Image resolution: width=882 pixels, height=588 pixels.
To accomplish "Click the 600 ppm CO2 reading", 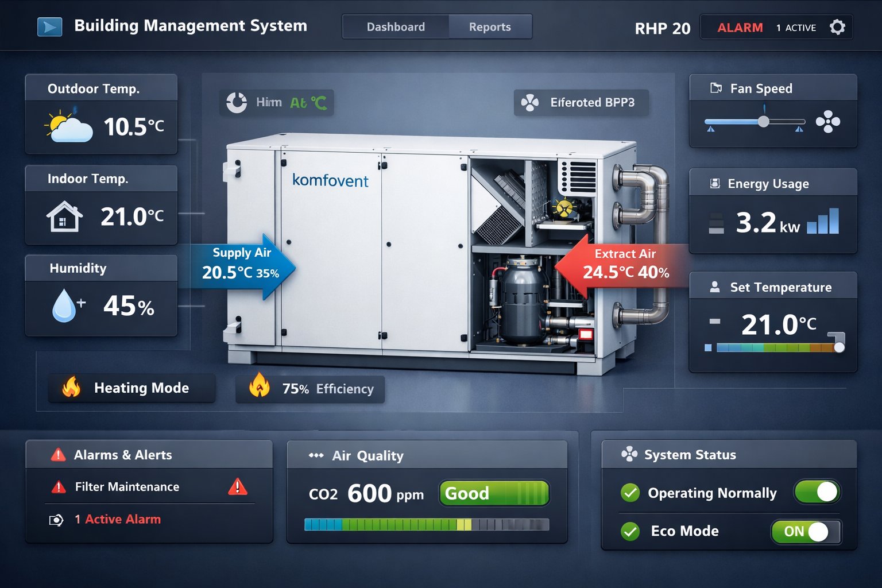I will (x=385, y=494).
